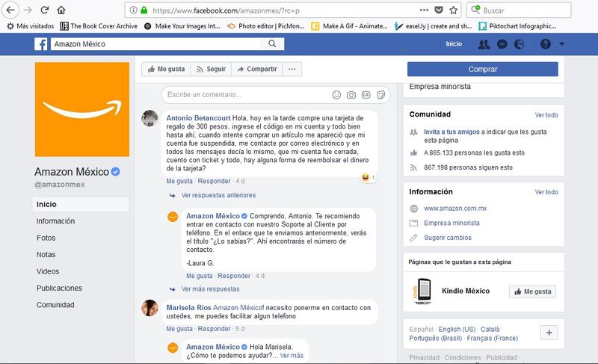
Task: Expand Ver más respuestas
Action: (211, 289)
